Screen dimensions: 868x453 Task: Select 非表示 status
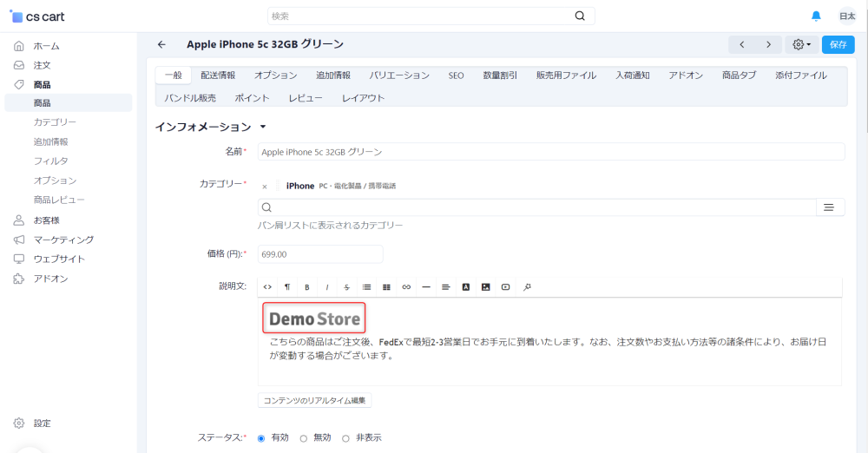(x=345, y=438)
